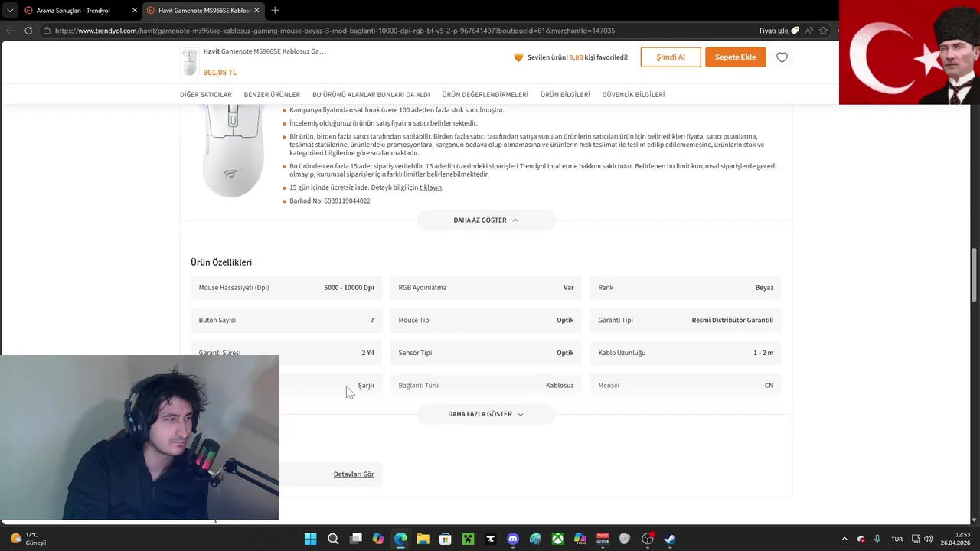Collapse with DAHA AZ GÖSTER
The image size is (980, 551).
click(485, 220)
